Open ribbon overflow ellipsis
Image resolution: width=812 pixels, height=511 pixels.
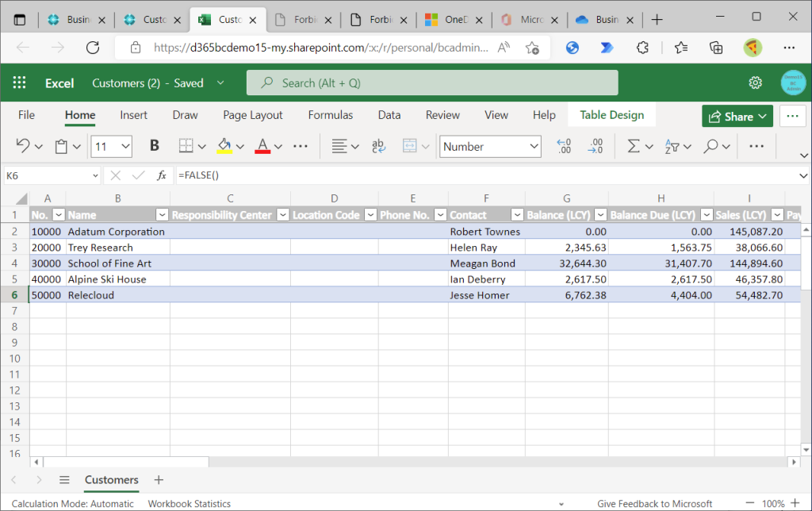[756, 146]
